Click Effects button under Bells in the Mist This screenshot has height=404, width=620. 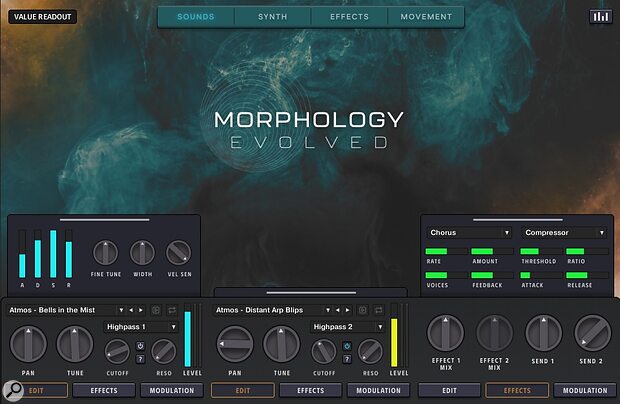[x=104, y=391]
